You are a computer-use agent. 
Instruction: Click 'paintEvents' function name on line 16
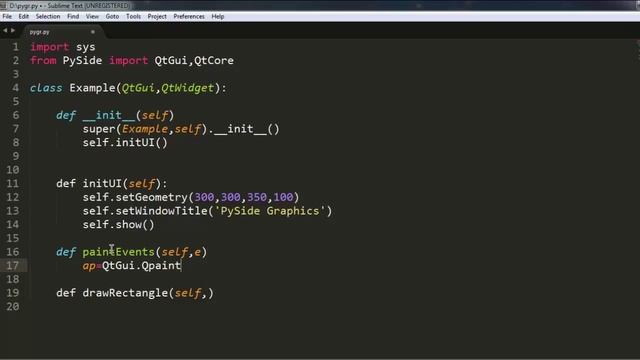click(x=118, y=252)
